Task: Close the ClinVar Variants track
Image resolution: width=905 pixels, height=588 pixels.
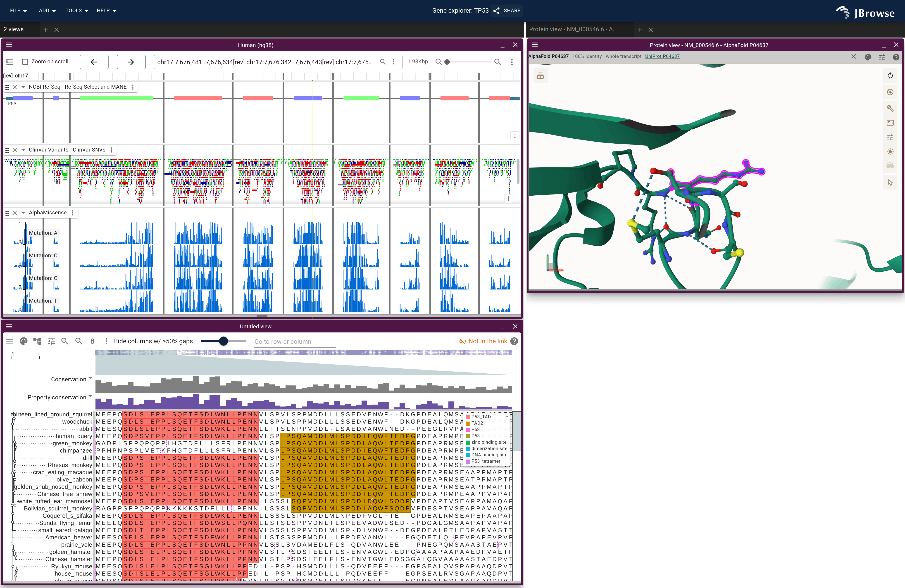Action: pyautogui.click(x=15, y=150)
